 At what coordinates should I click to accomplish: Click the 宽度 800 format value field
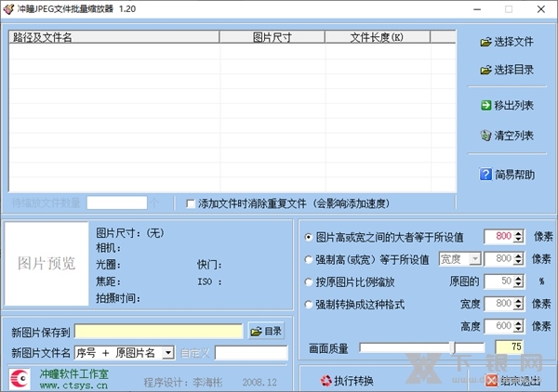point(499,304)
